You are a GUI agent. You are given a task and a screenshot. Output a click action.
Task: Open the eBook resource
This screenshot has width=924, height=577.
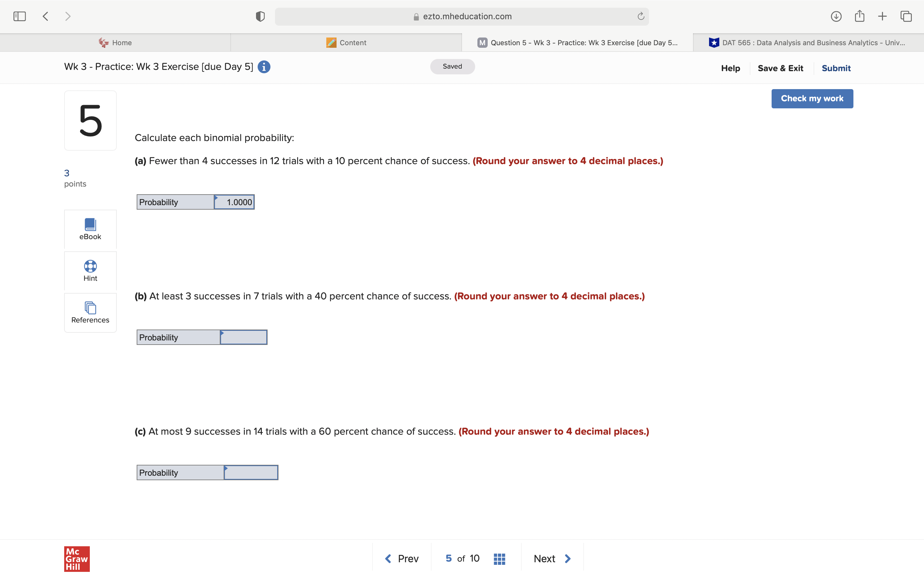coord(90,229)
